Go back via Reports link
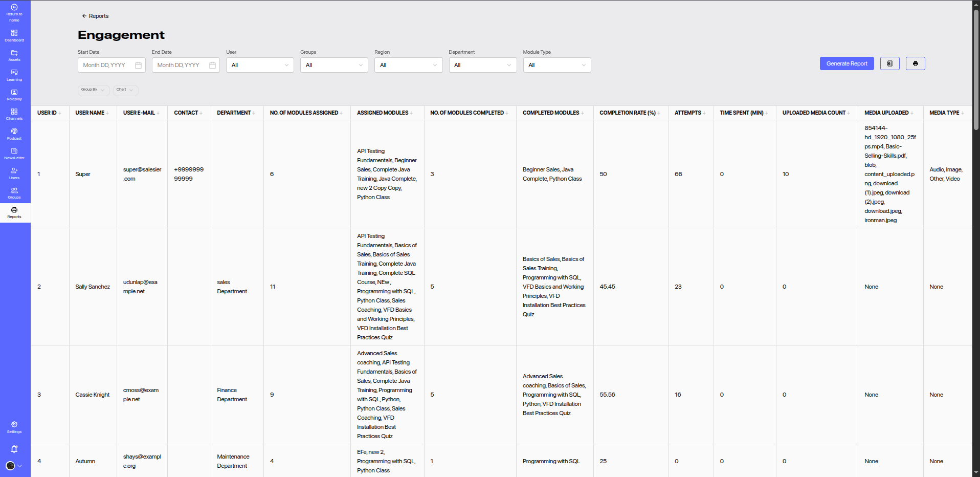The height and width of the screenshot is (477, 980). 95,16
